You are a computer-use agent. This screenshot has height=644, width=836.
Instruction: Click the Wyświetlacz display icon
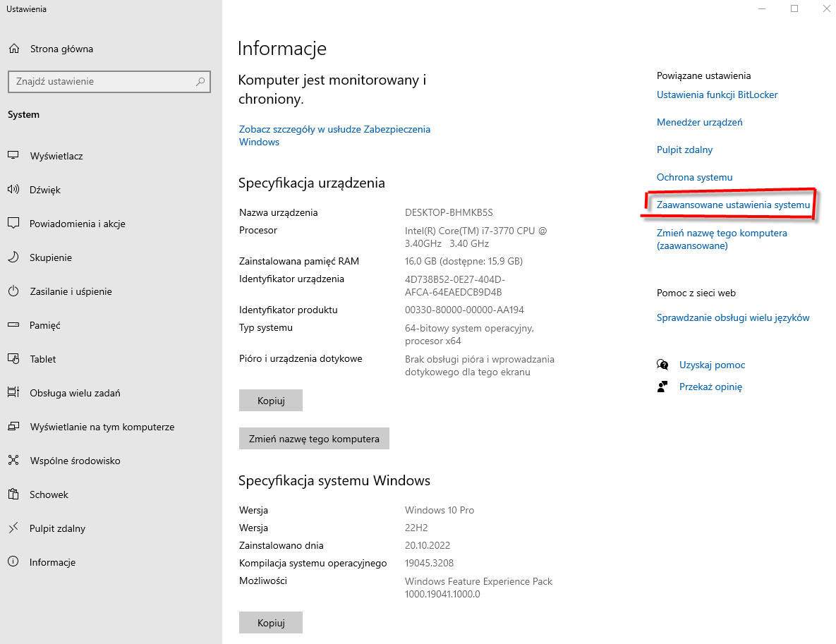point(13,156)
